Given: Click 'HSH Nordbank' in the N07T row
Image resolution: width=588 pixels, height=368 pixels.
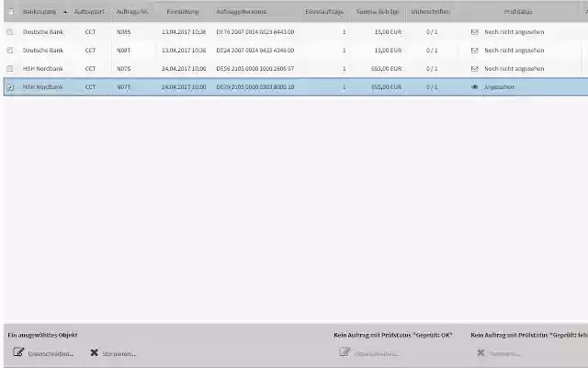Looking at the screenshot, I should click(x=43, y=87).
